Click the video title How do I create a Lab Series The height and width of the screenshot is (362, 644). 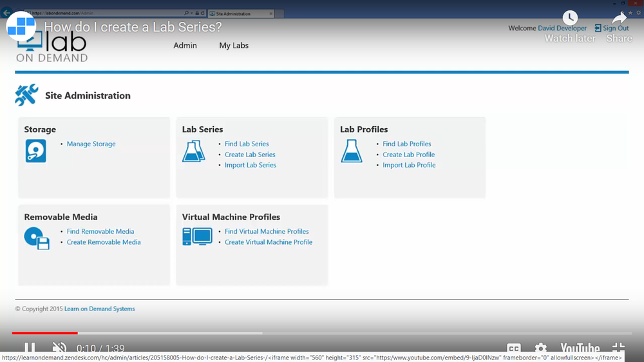coord(133,27)
